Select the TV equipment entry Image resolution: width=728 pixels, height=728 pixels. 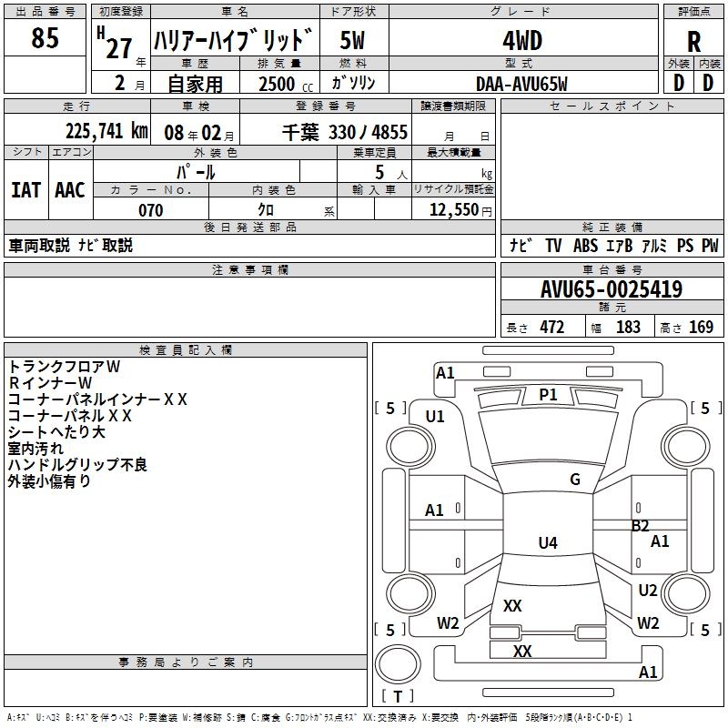point(554,246)
